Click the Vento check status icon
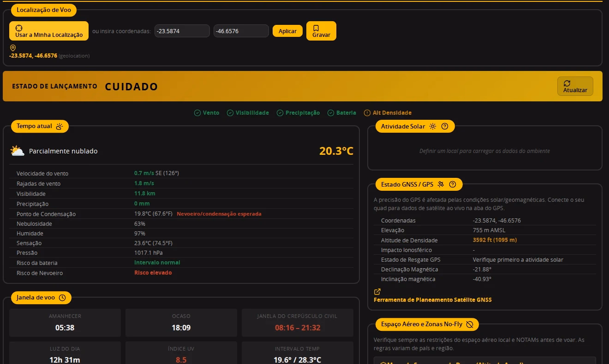Screen dimensions: 609x364 pos(197,113)
